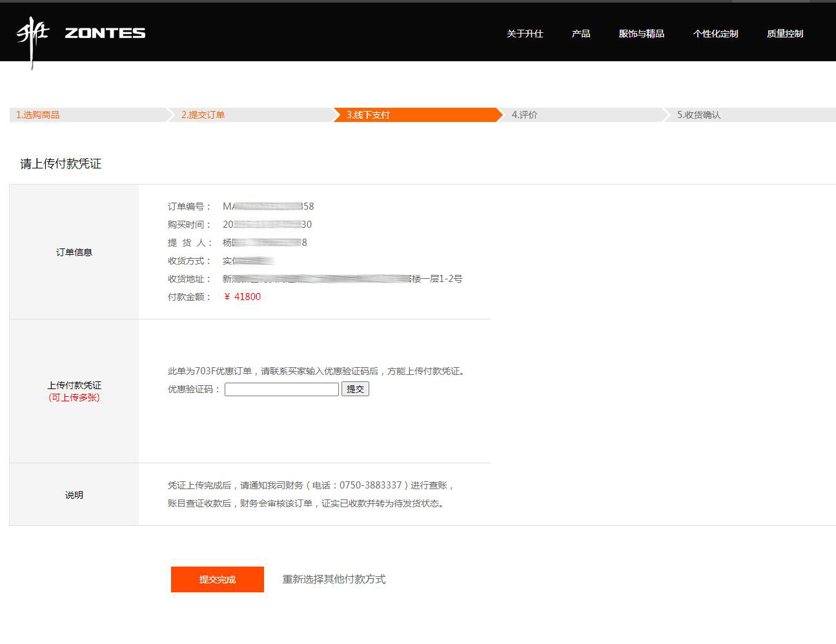Click the red ¥41800 payment amount
The width and height of the screenshot is (836, 644).
pyautogui.click(x=243, y=297)
